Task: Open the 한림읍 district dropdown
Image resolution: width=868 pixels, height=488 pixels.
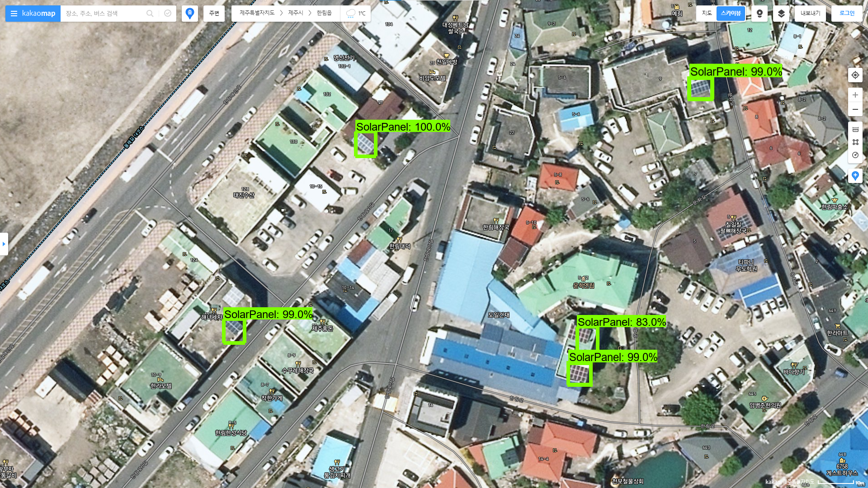Action: (324, 13)
